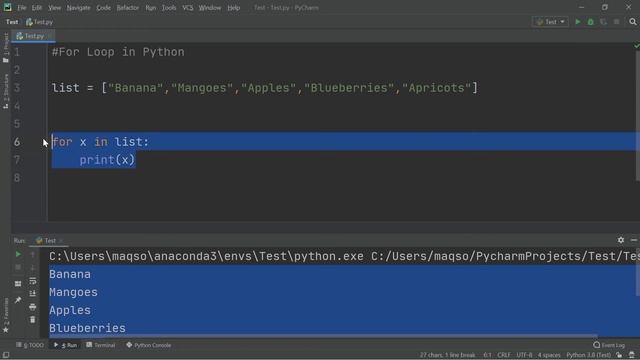Open the Favorites sidebar tab

point(6,315)
